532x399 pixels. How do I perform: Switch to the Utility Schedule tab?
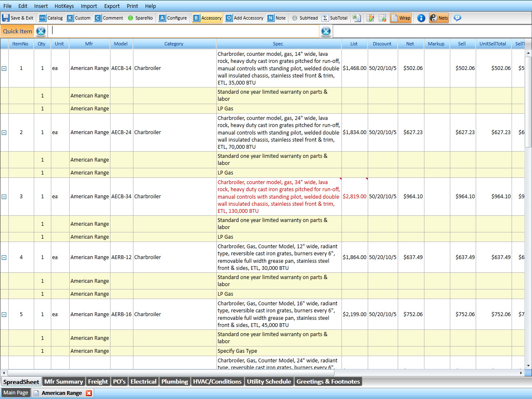click(269, 382)
